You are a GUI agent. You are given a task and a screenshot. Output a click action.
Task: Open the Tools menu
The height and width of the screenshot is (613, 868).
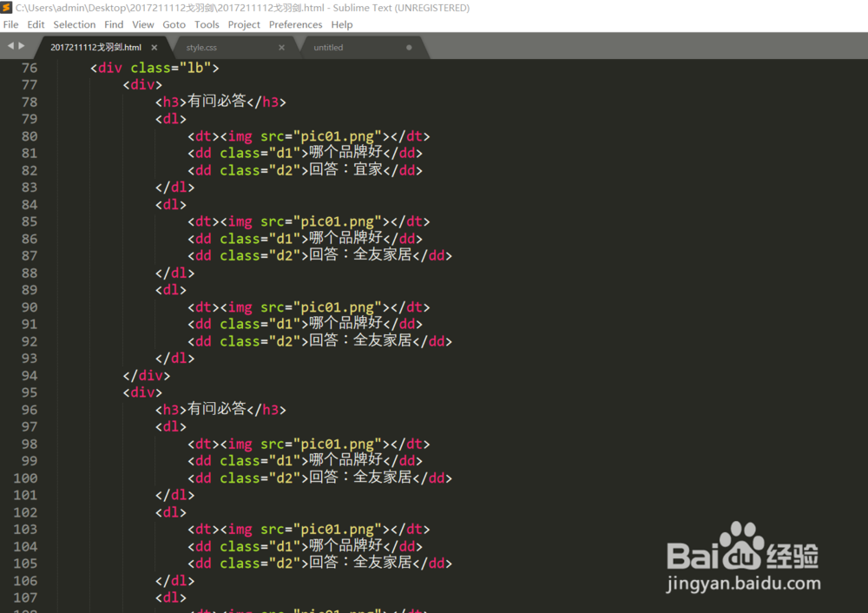click(x=207, y=24)
